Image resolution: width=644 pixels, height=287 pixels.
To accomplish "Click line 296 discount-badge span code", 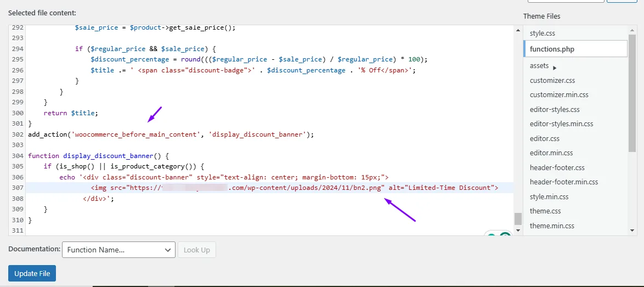I will point(253,70).
